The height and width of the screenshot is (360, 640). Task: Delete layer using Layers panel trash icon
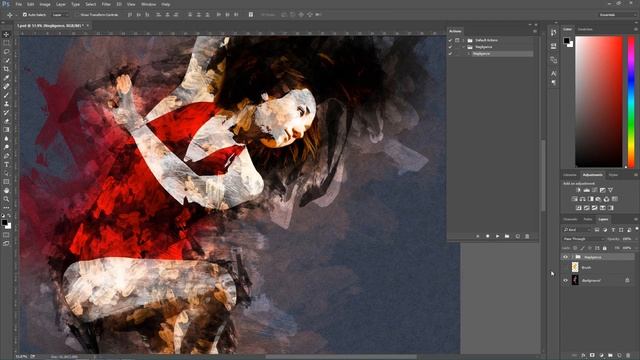point(628,356)
